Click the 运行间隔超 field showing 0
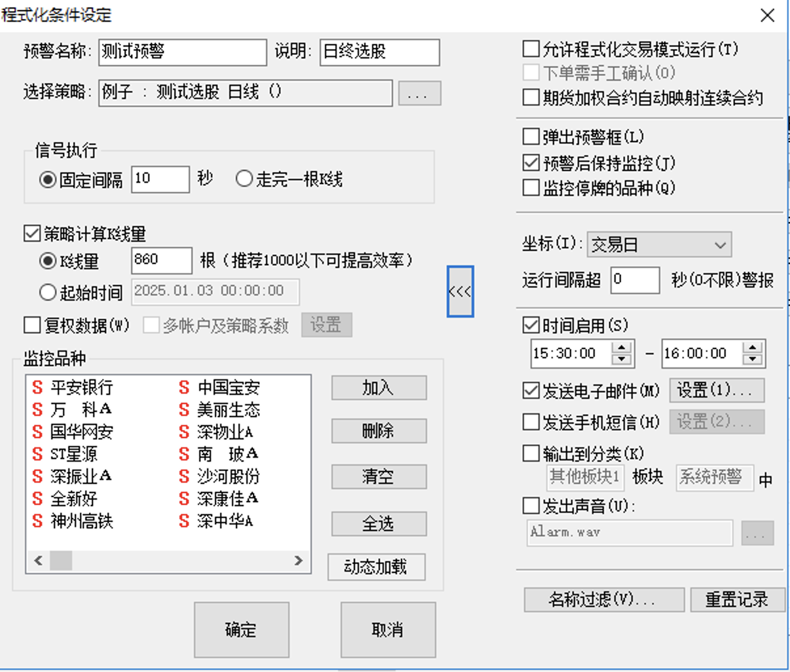This screenshot has height=672, width=790. 635,280
